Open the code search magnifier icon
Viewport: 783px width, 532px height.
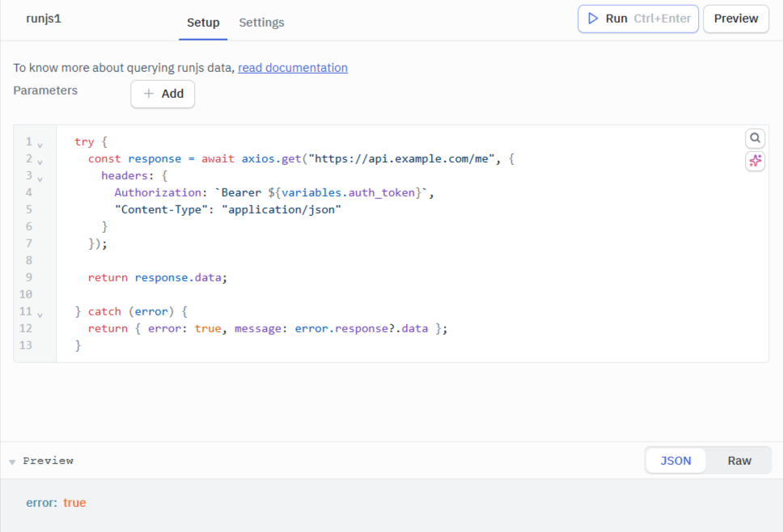click(x=755, y=137)
